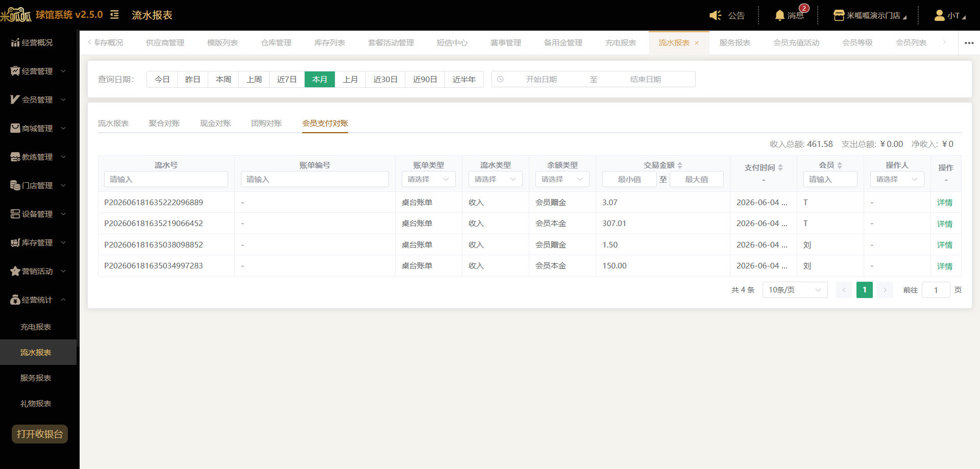The image size is (980, 469).
Task: Sort by 支付时间 column arrows
Action: point(780,167)
